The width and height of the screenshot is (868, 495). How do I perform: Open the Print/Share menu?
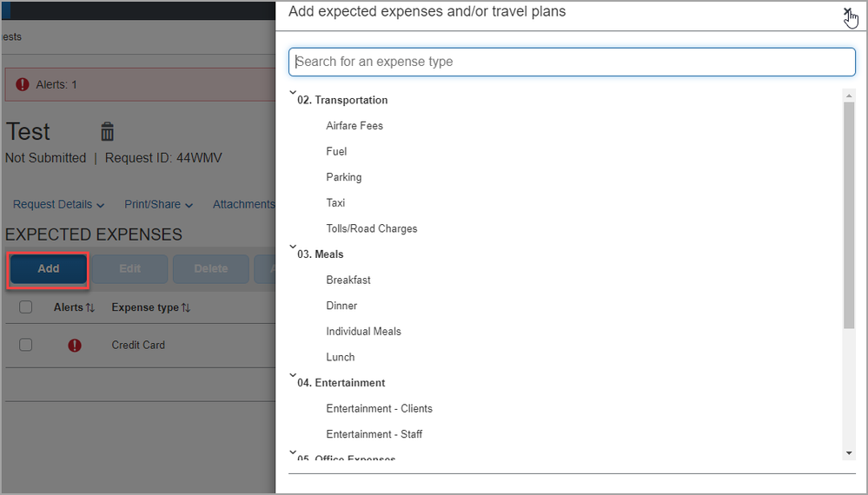[x=158, y=204]
